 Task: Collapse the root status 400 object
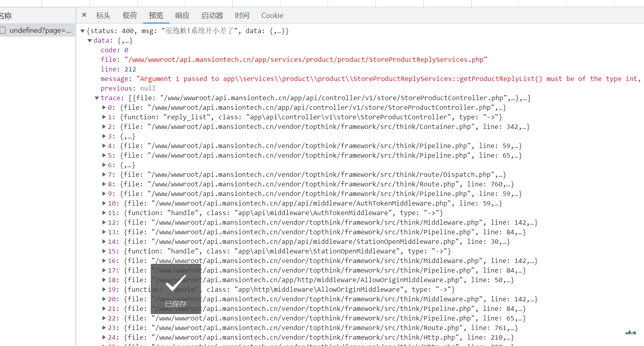tap(83, 31)
